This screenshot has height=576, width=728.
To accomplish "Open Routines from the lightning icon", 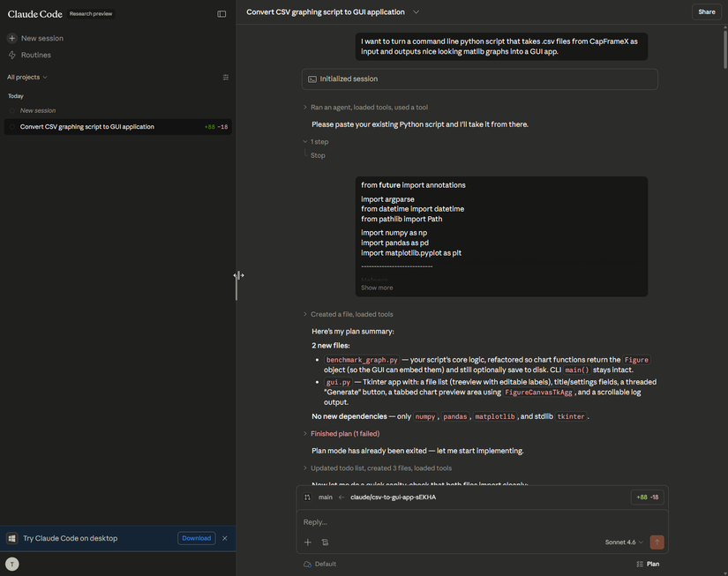I will coord(12,55).
